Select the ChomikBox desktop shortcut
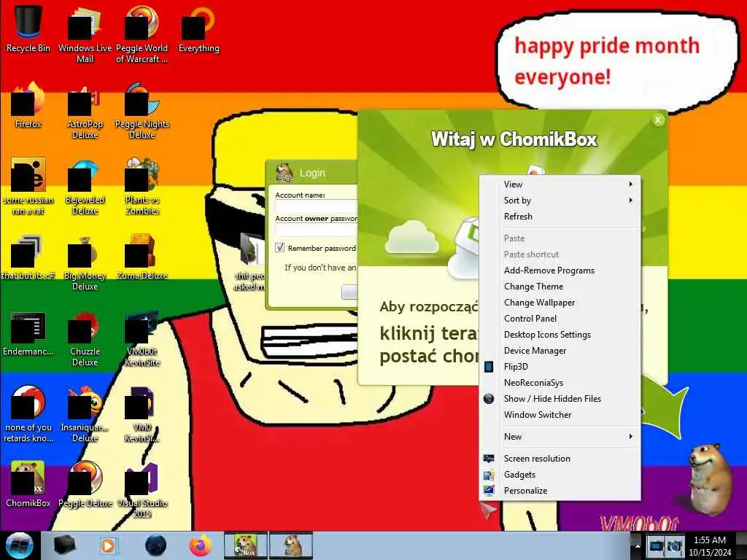The height and width of the screenshot is (560, 747). click(28, 484)
